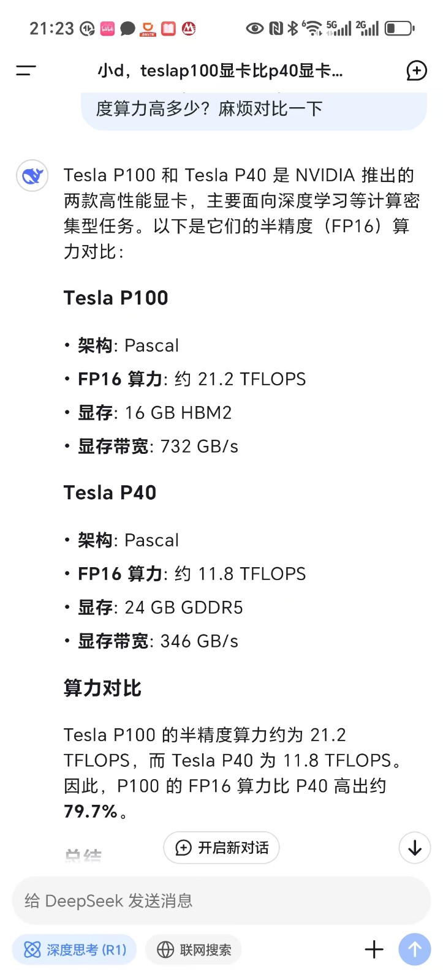Image resolution: width=443 pixels, height=980 pixels.
Task: Tap the Bluetooth icon in status bar
Action: pyautogui.click(x=293, y=28)
